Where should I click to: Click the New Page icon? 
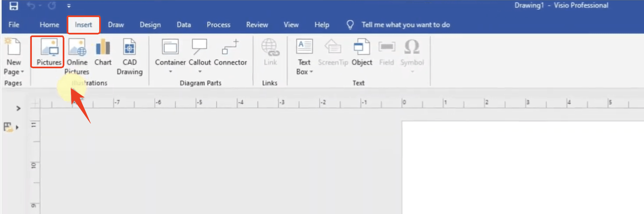(13, 47)
